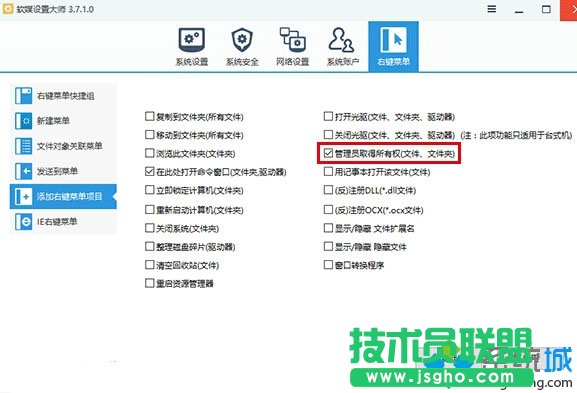Enable 清空回收站(文件) checkbox
The height and width of the screenshot is (393, 577).
pyautogui.click(x=149, y=265)
